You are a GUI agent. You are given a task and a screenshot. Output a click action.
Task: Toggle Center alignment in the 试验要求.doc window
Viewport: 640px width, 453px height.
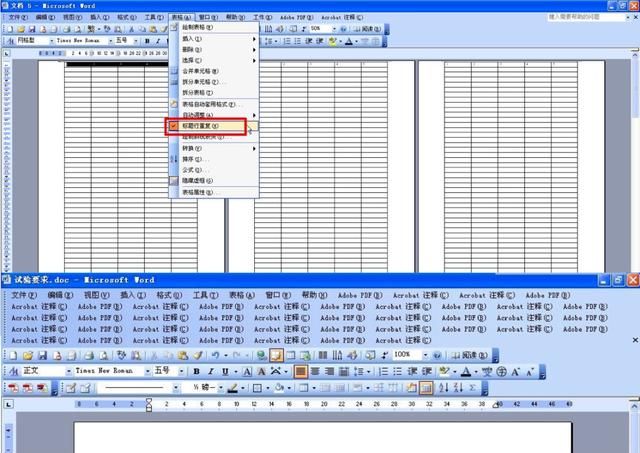click(315, 371)
